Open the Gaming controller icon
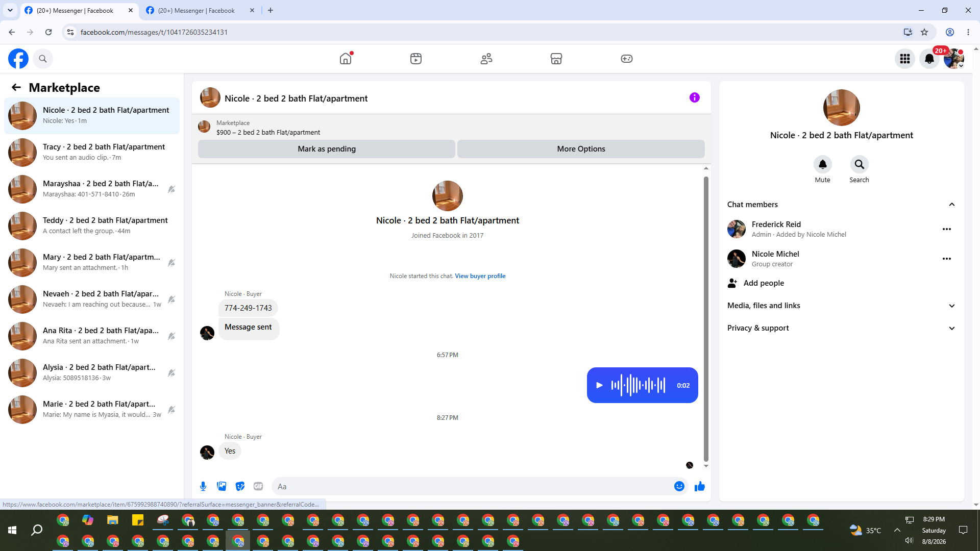 (627, 59)
